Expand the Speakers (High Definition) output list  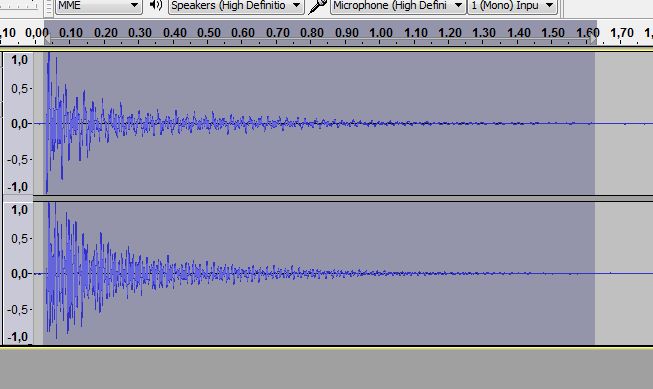pyautogui.click(x=236, y=6)
